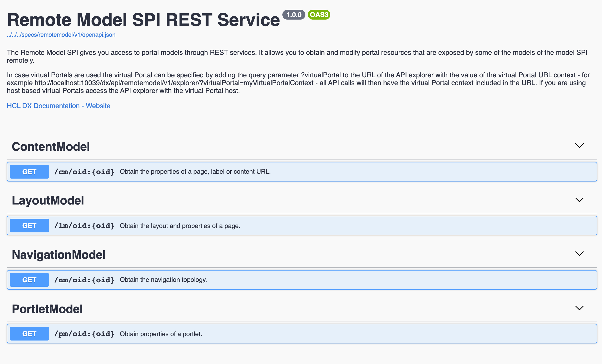Expand the PortletModel section chevron
602x364 pixels.
tap(579, 308)
